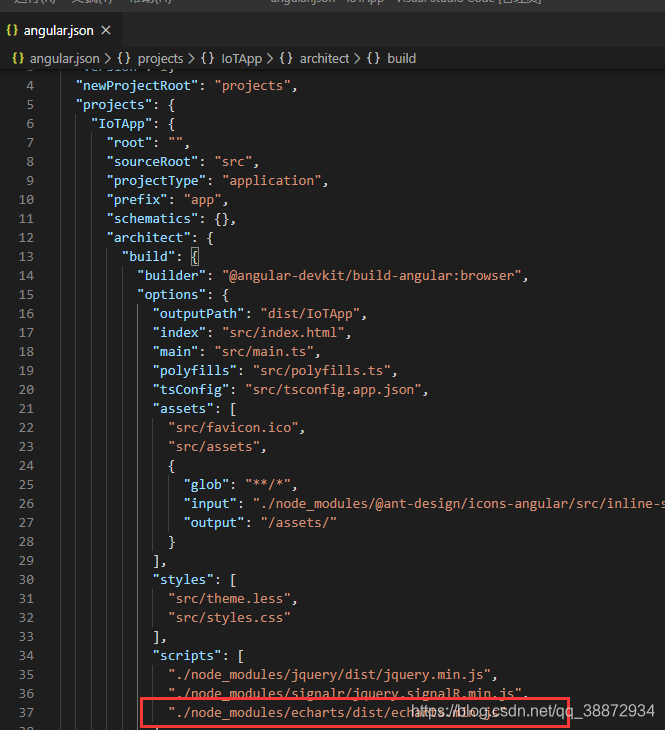Click the JSON braces icon on angular.json tab

click(12, 30)
